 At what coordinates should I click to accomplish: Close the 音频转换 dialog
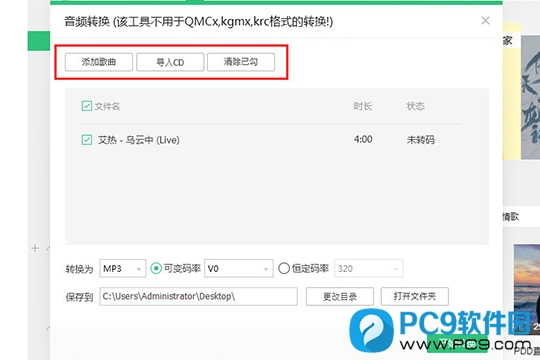tap(485, 21)
